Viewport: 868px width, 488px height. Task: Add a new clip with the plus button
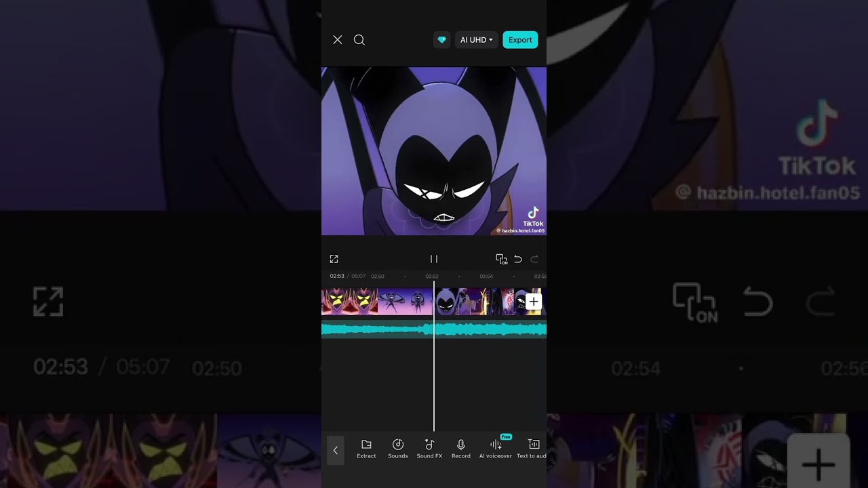point(534,302)
